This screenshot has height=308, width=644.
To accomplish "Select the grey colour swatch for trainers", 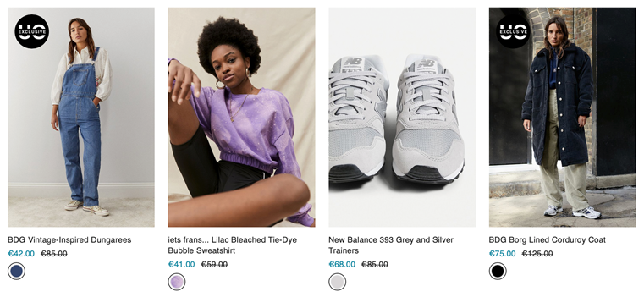I will (337, 282).
